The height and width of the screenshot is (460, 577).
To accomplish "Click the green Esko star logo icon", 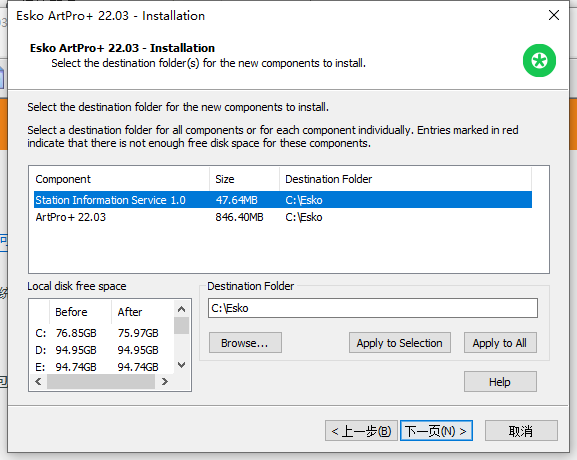I will (x=539, y=61).
